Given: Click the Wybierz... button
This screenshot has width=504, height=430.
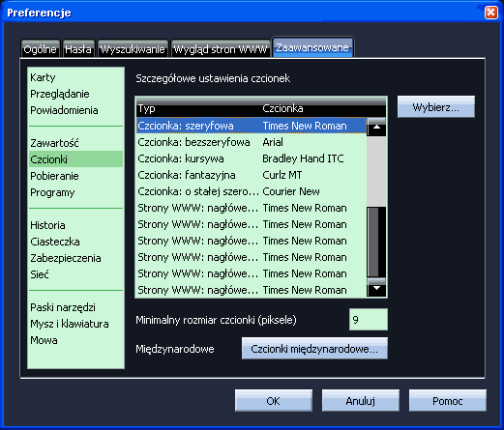Looking at the screenshot, I should click(x=436, y=107).
